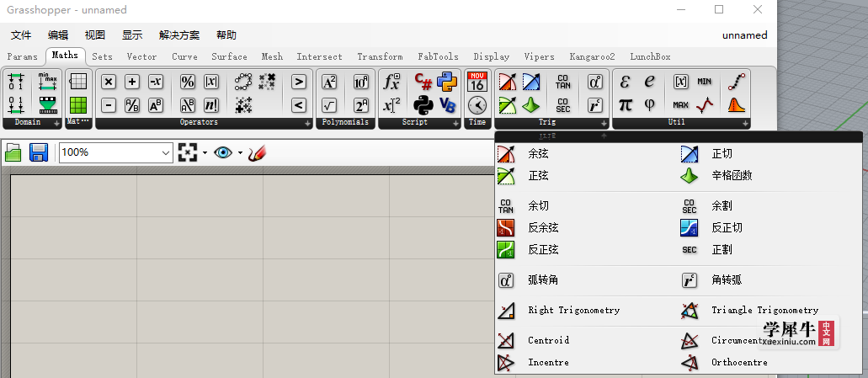Viewport: 868px width, 378px height.
Task: Select the green Matrix grid icon
Action: [x=78, y=104]
